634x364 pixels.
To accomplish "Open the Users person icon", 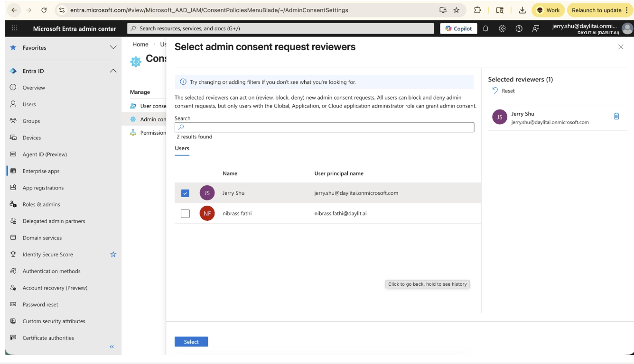I will (x=13, y=104).
